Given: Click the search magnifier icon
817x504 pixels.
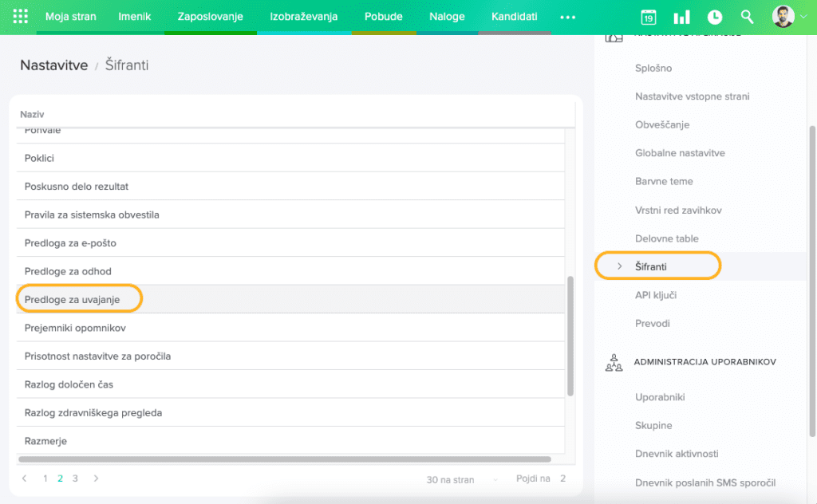Looking at the screenshot, I should 747,17.
